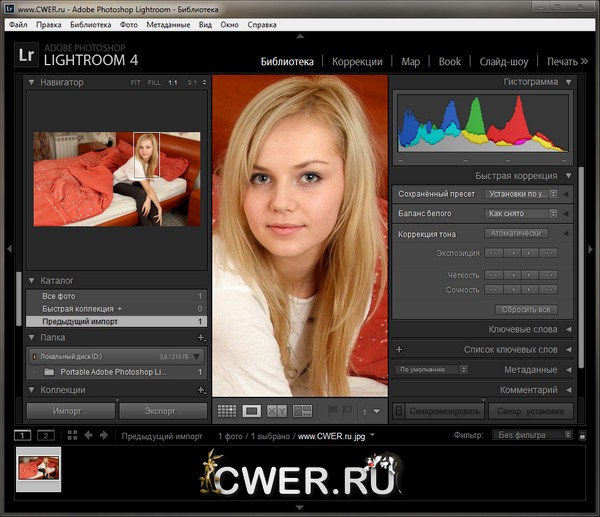Viewport: 600px width, 517px height.
Task: Go back with the filmstrip left arrow
Action: coord(88,436)
